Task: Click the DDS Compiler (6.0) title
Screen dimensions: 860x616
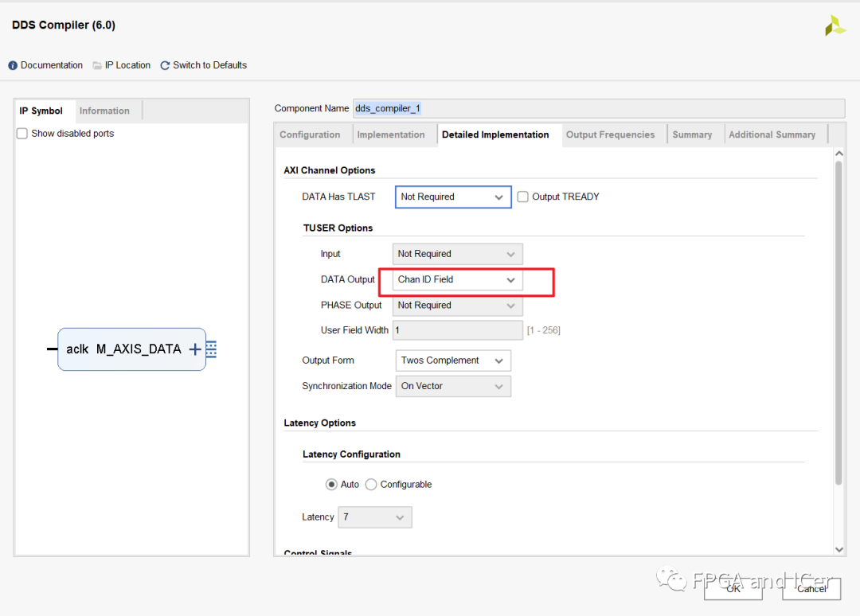Action: [x=64, y=25]
